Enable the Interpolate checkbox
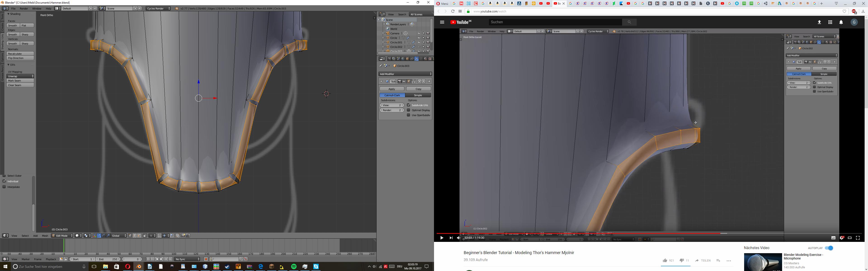Image resolution: width=868 pixels, height=271 pixels. point(4,187)
